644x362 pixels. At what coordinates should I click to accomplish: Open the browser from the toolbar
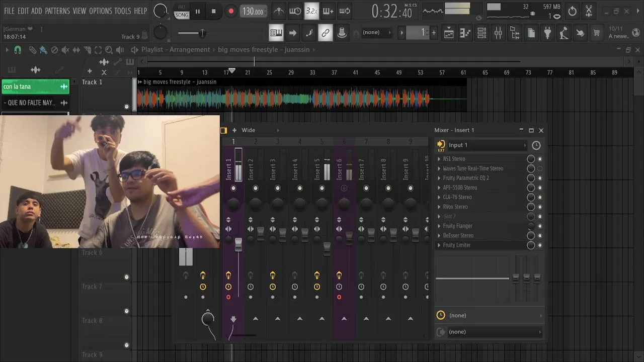point(515,33)
